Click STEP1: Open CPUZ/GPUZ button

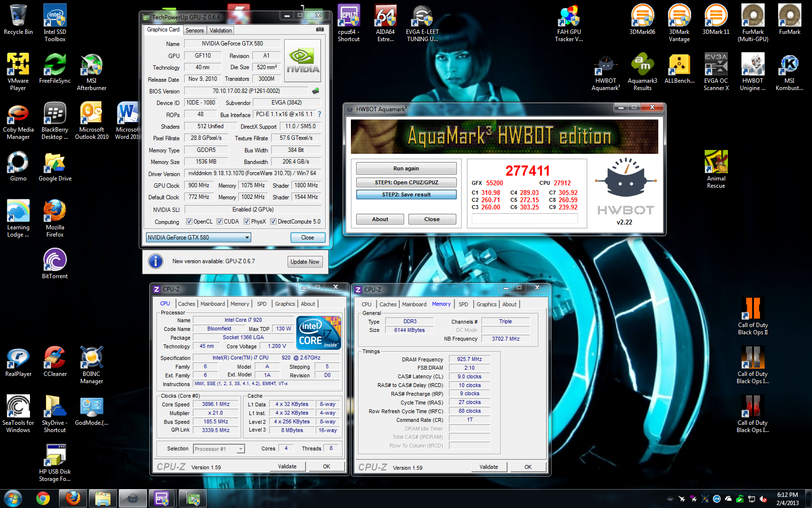[406, 182]
